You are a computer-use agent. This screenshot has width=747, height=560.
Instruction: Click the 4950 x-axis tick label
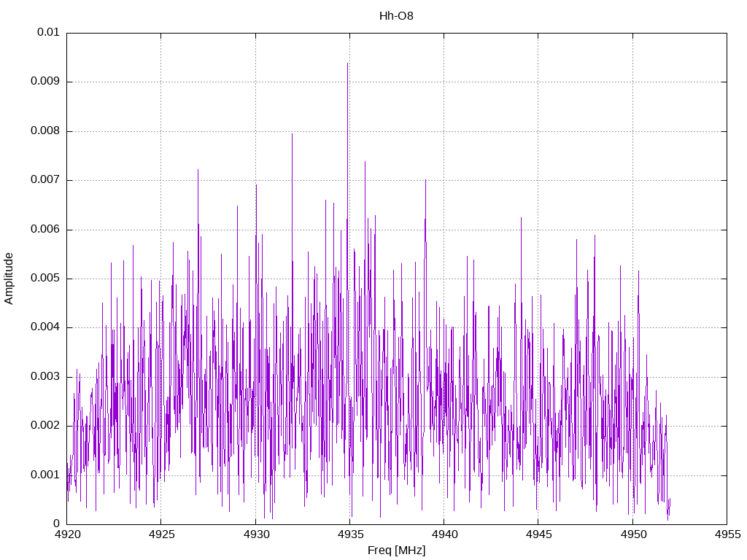(633, 534)
